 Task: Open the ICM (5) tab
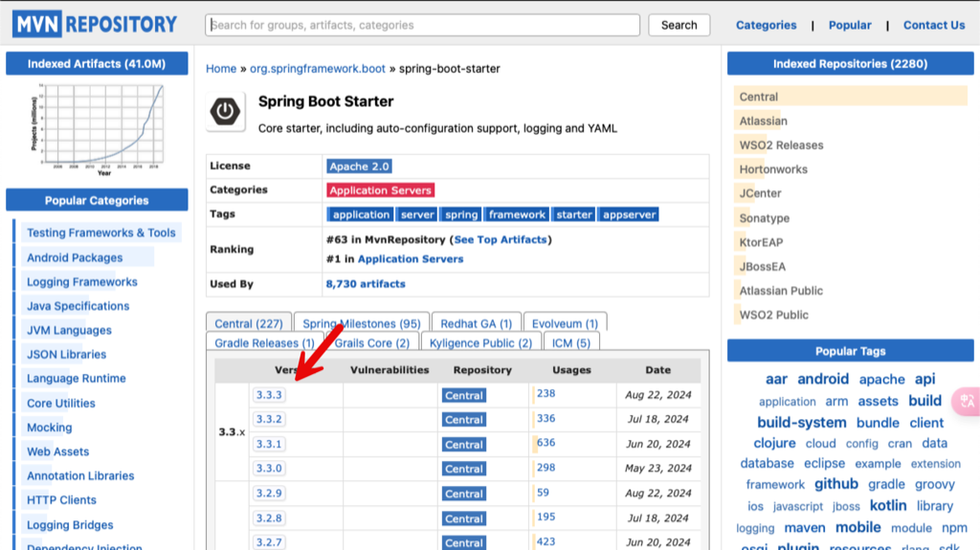pyautogui.click(x=571, y=342)
